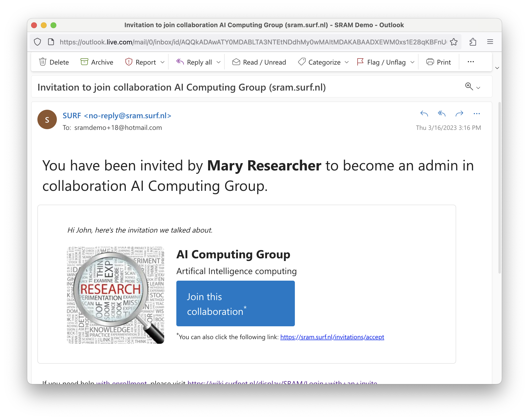Click the Join this collaboration button
The width and height of the screenshot is (529, 420).
[235, 303]
